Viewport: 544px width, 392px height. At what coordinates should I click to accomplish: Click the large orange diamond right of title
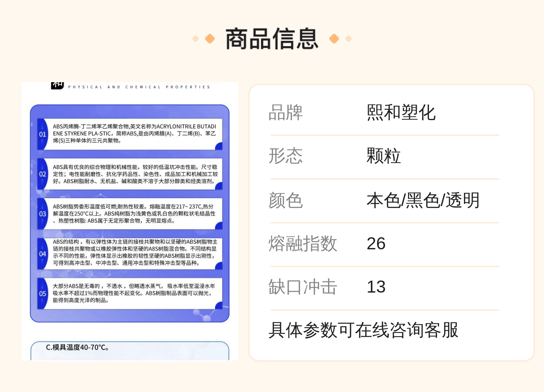[334, 39]
